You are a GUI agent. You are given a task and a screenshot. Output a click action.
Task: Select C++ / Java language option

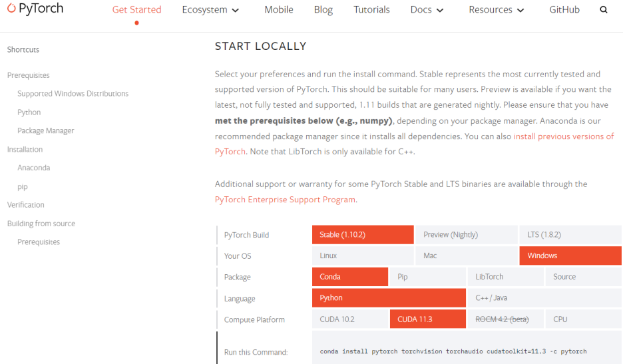[544, 297]
